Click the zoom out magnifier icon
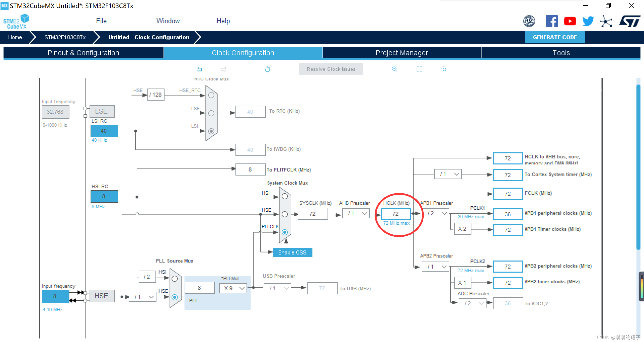The width and height of the screenshot is (644, 342). [x=444, y=69]
